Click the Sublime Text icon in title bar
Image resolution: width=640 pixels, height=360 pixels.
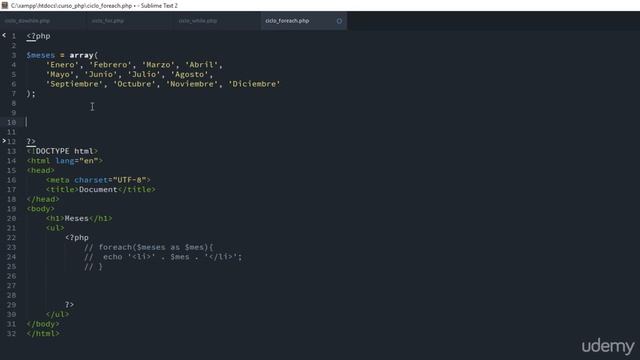point(5,5)
